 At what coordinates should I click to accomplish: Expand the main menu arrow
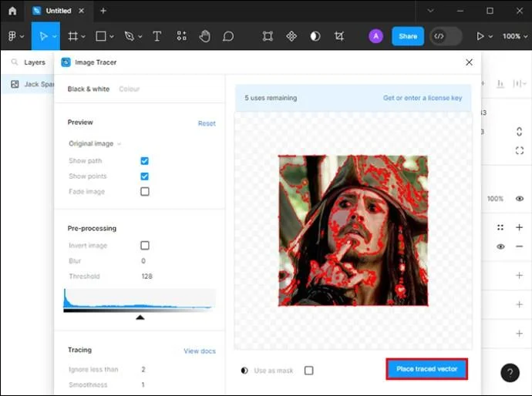(22, 36)
